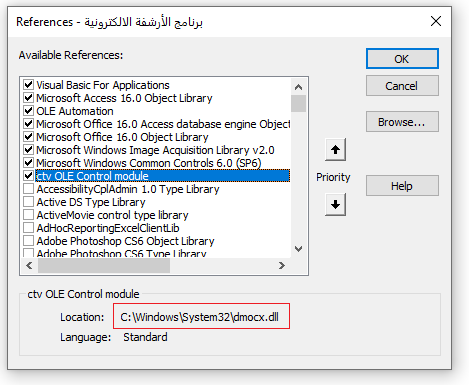Move reference down with Priority down arrow
Image resolution: width=469 pixels, height=385 pixels.
pos(335,204)
